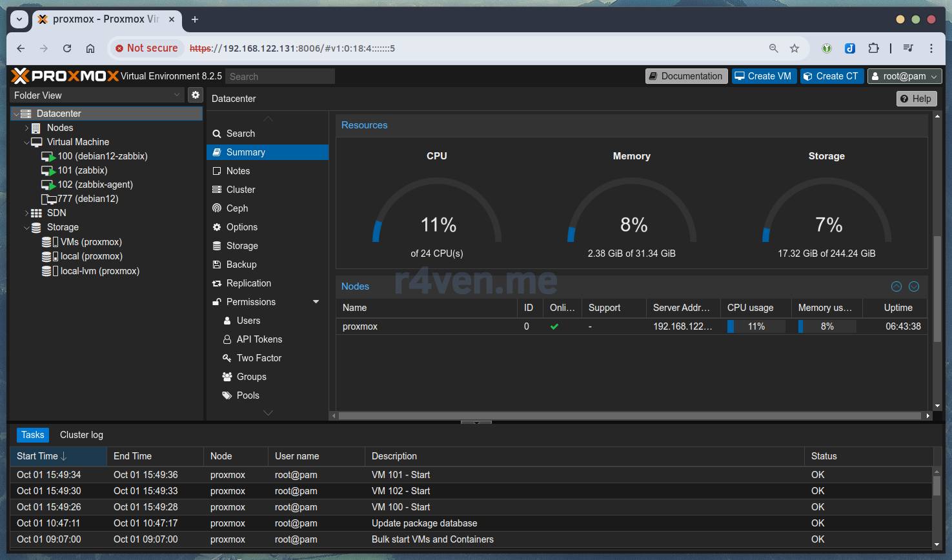Select local-lvm (proxmox) storage
The height and width of the screenshot is (560, 952).
point(99,271)
